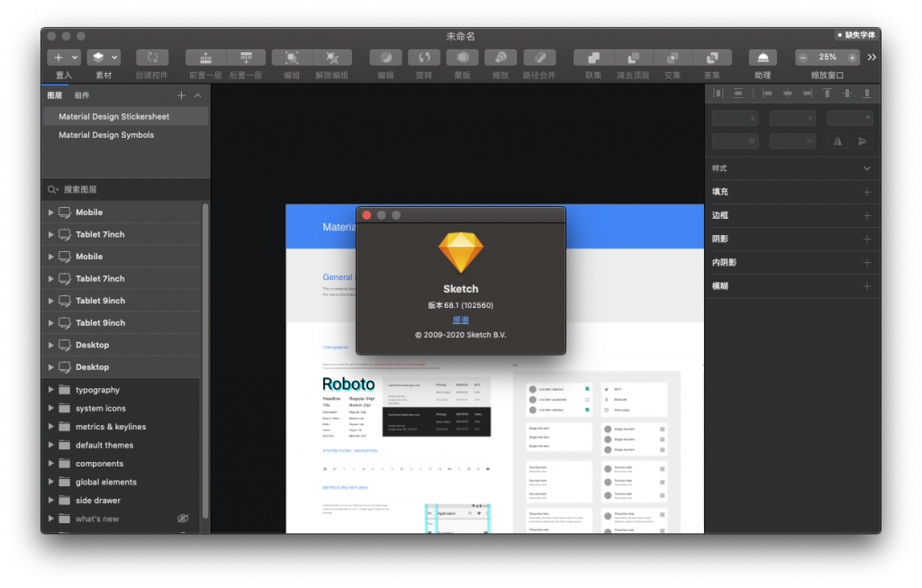
Task: Apply the 联集 union boolean icon
Action: click(594, 57)
